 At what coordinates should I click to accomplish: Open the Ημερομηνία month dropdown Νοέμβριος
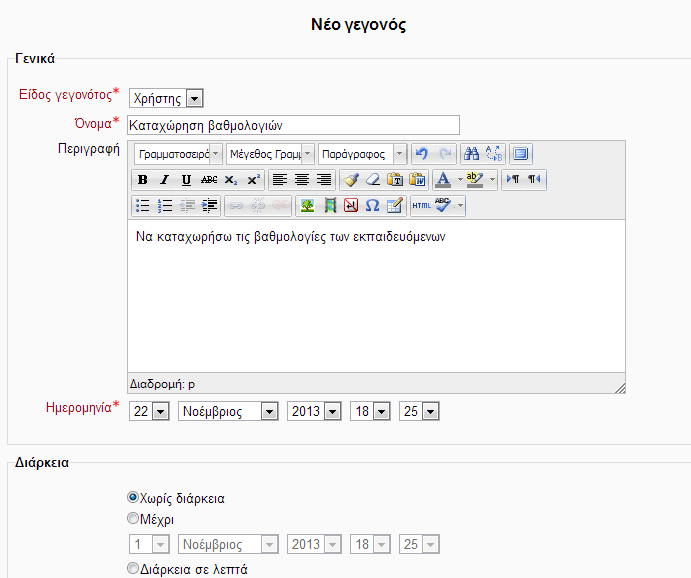[228, 411]
